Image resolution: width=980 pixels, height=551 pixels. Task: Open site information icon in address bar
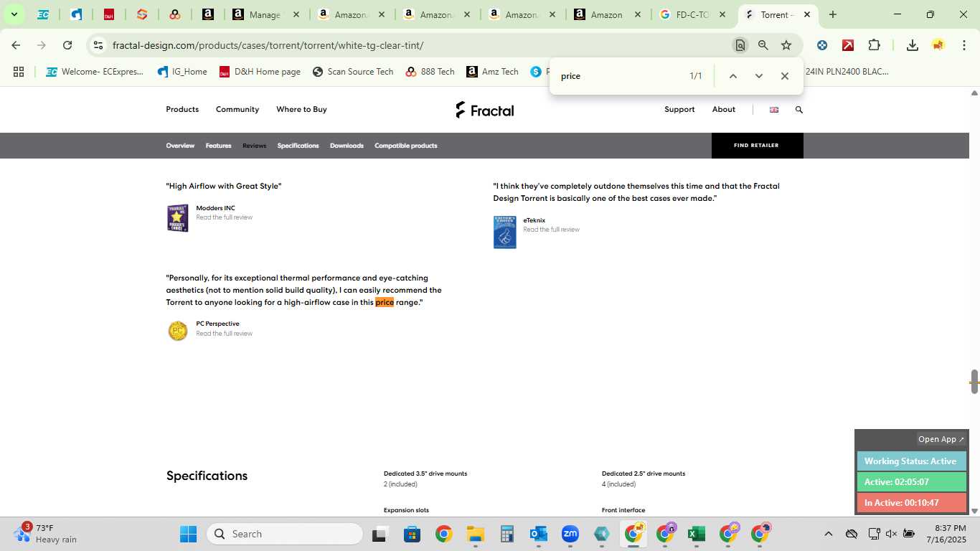click(98, 45)
